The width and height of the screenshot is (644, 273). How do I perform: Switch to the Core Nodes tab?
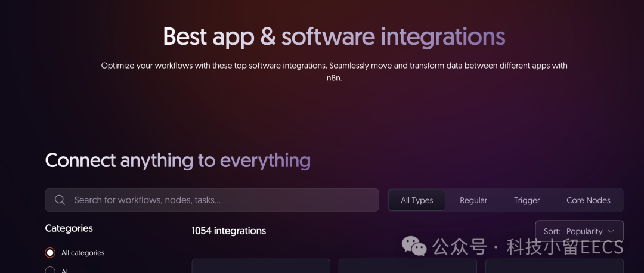click(x=588, y=200)
